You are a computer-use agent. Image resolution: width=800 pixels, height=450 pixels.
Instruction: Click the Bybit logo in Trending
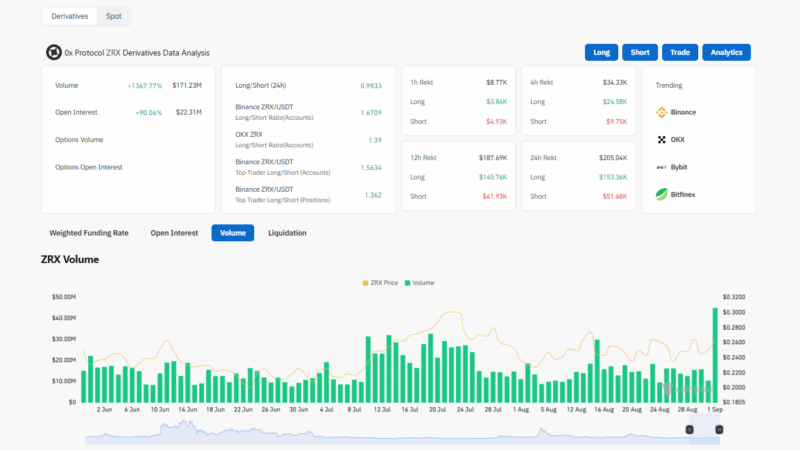662,167
